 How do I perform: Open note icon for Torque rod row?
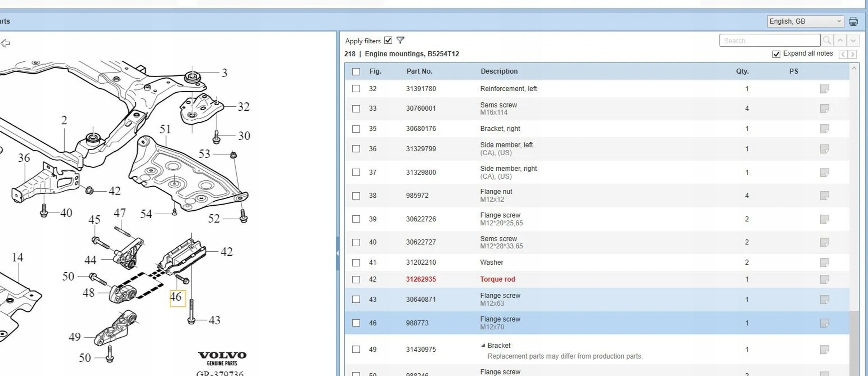824,279
